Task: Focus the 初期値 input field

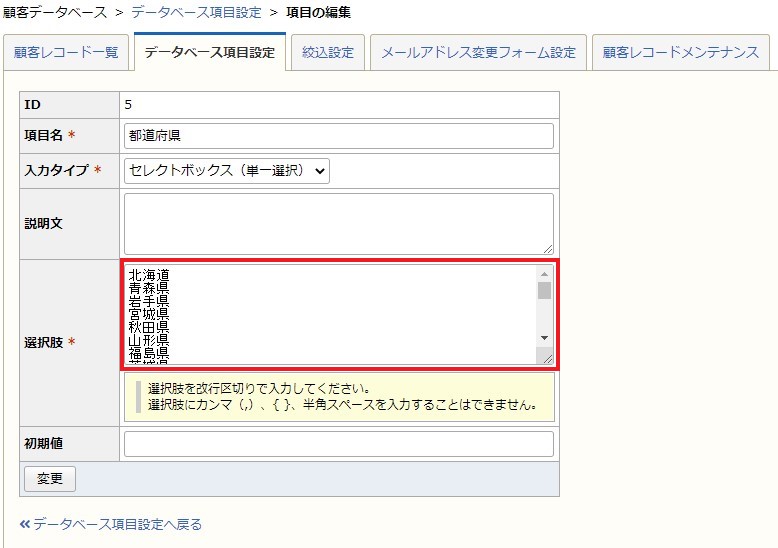Action: 339,444
